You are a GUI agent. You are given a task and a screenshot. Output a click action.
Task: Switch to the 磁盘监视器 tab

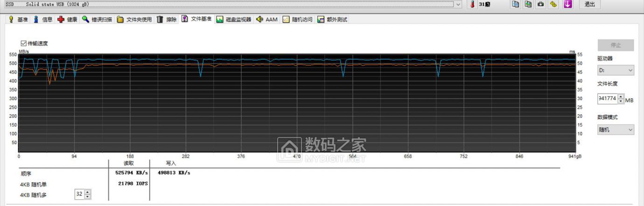234,20
